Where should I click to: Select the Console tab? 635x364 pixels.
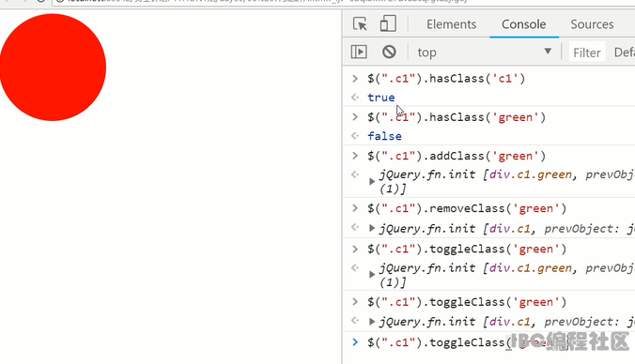[x=523, y=24]
